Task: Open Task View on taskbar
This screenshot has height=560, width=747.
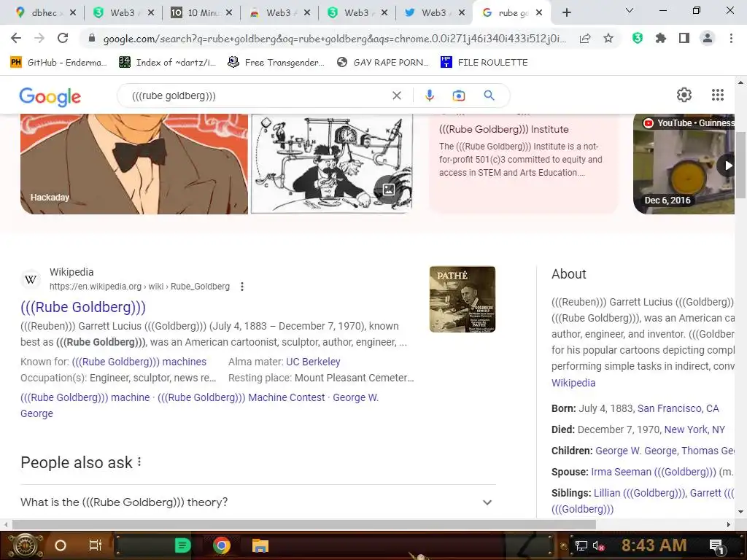Action: (96, 545)
